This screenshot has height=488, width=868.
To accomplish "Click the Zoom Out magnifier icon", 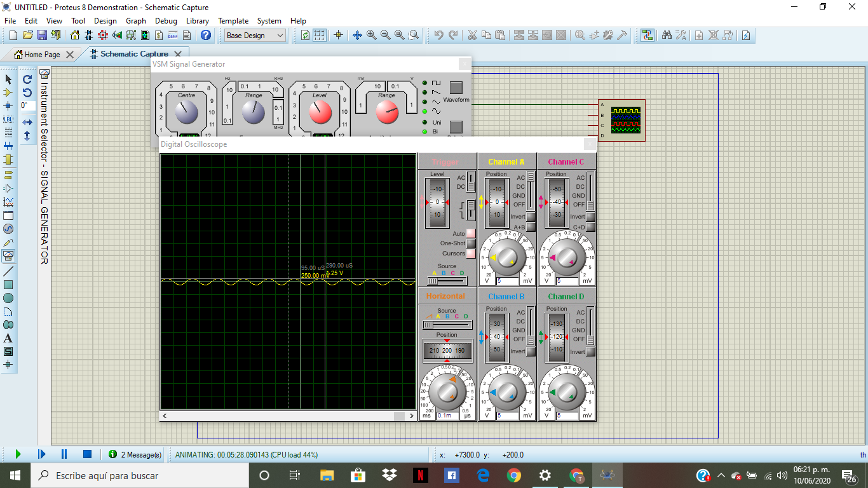I will click(385, 36).
